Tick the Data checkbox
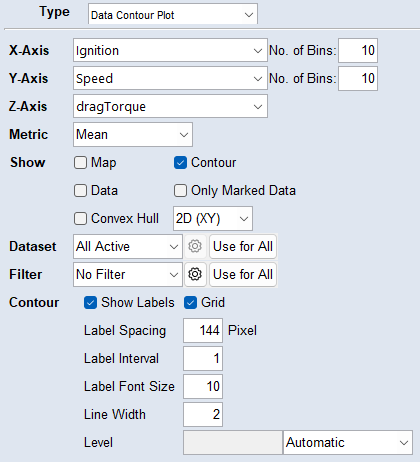This screenshot has width=420, height=462. tap(80, 191)
